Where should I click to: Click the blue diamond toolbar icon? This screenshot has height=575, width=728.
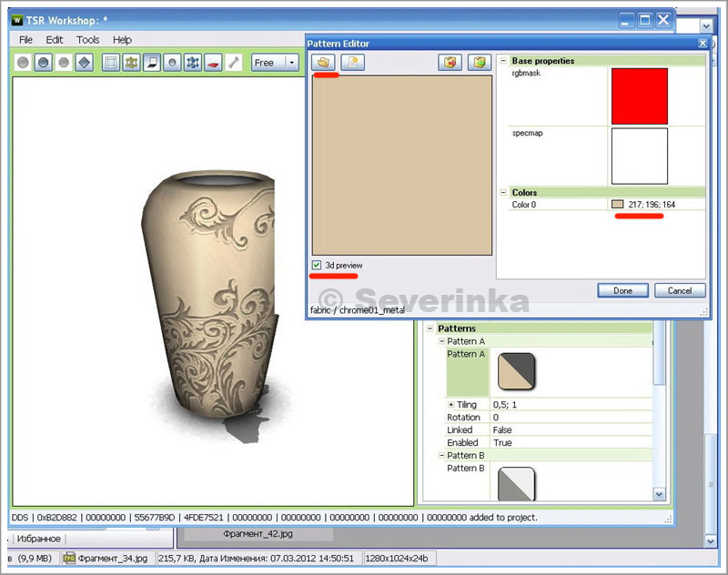pyautogui.click(x=84, y=63)
